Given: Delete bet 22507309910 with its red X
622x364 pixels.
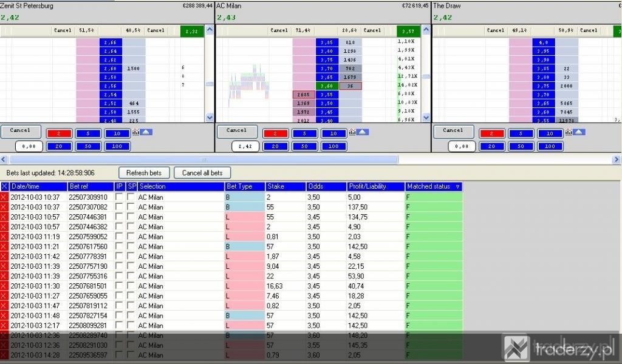Looking at the screenshot, I should [x=4, y=197].
